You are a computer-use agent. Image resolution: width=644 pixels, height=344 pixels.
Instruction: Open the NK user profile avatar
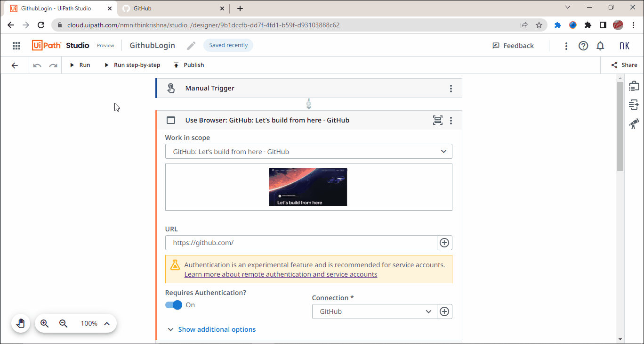click(624, 46)
